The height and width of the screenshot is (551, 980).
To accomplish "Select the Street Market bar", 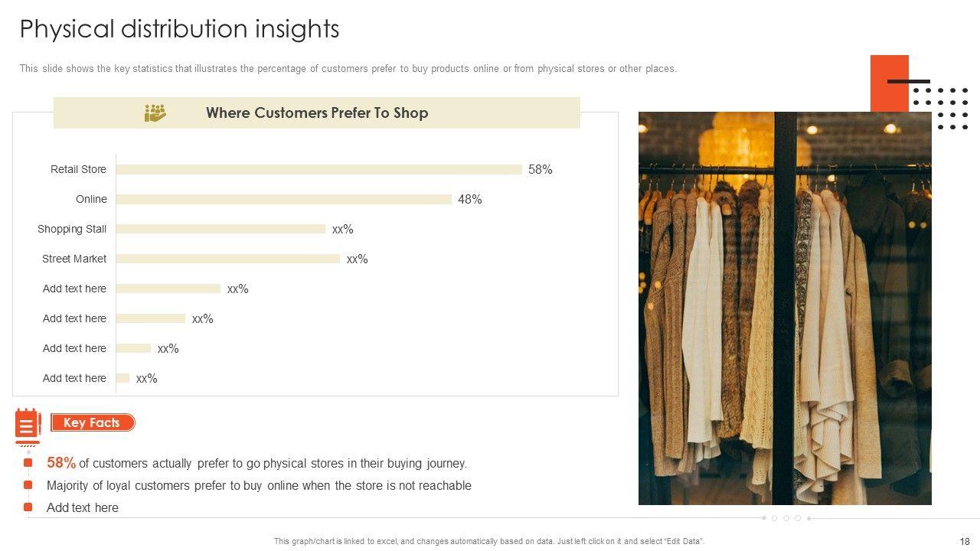I will pos(227,259).
